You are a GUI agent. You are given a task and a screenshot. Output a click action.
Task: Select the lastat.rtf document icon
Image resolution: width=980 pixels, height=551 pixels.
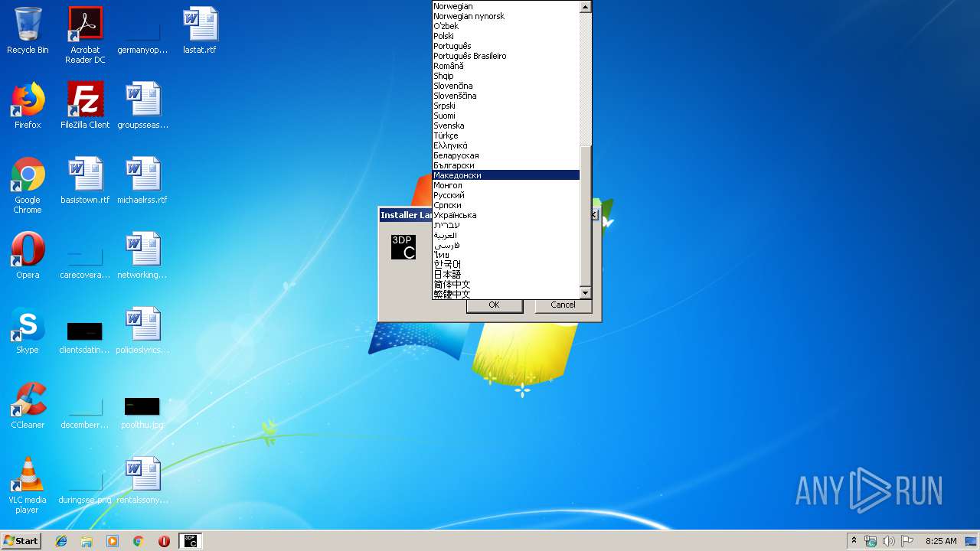click(200, 31)
